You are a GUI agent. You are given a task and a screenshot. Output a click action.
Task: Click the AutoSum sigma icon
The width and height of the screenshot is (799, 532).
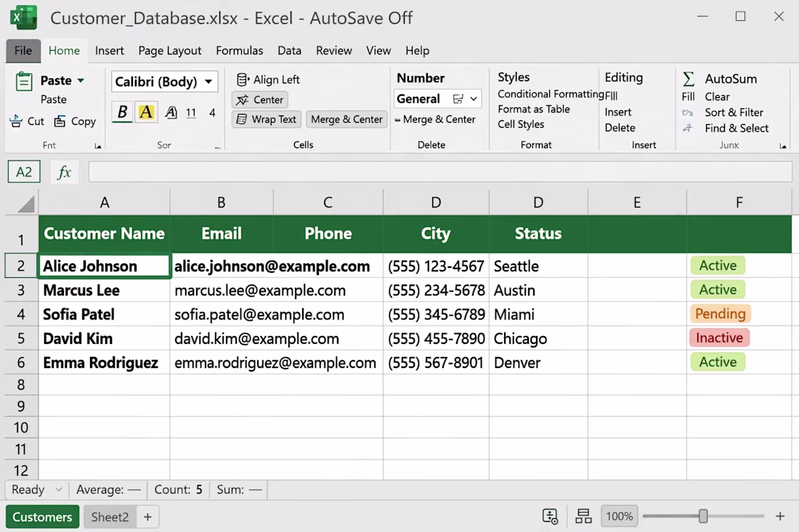(x=689, y=79)
